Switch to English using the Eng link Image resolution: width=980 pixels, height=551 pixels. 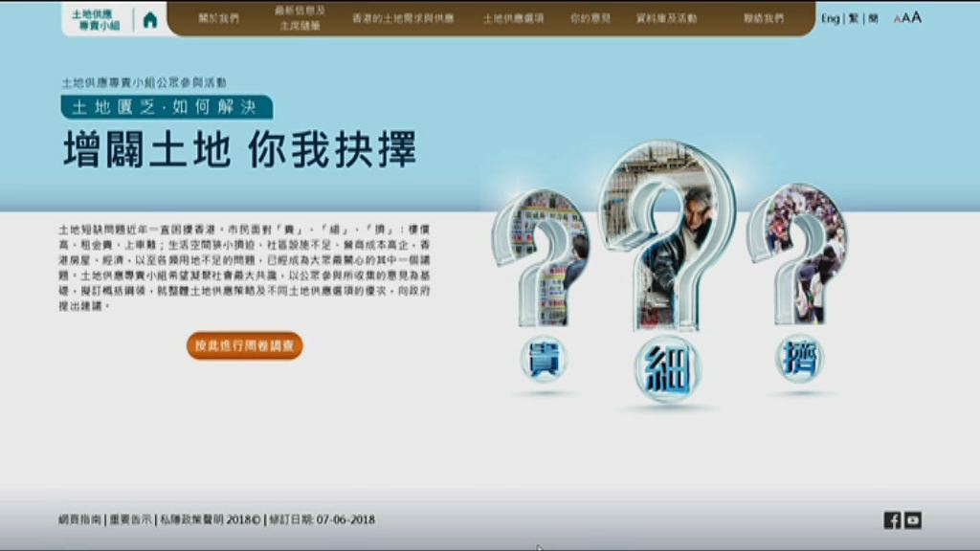(832, 16)
